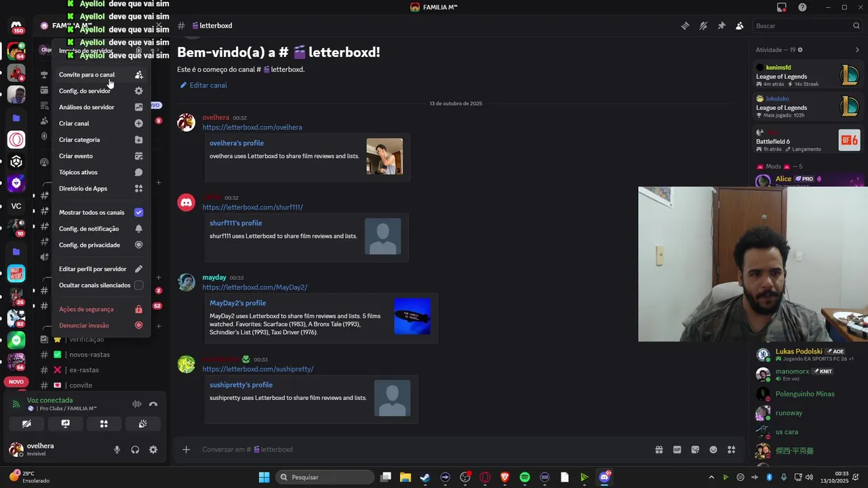Turn on camera in voice panel
The image size is (868, 488).
click(26, 424)
